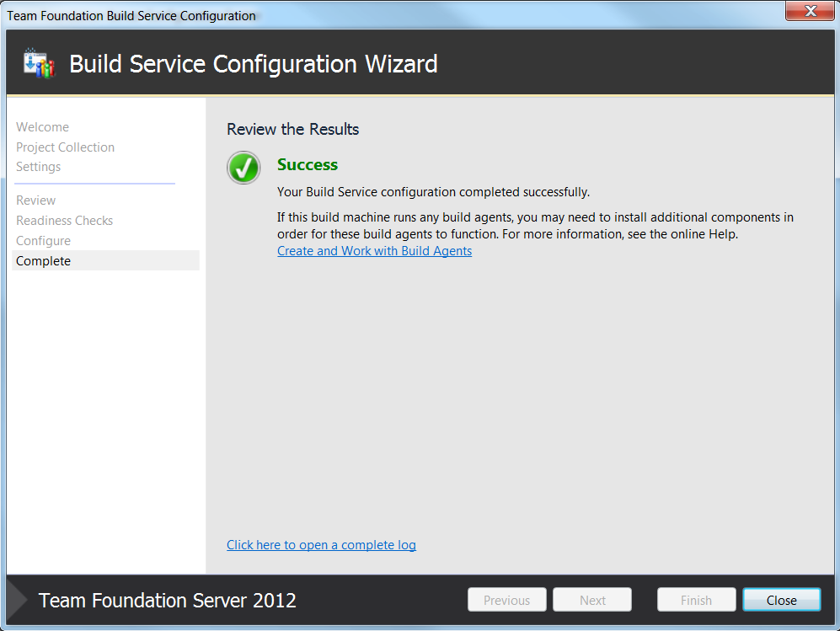The width and height of the screenshot is (840, 631).
Task: Click the triangle arrow beside Team Foundation Server
Action: [18, 600]
